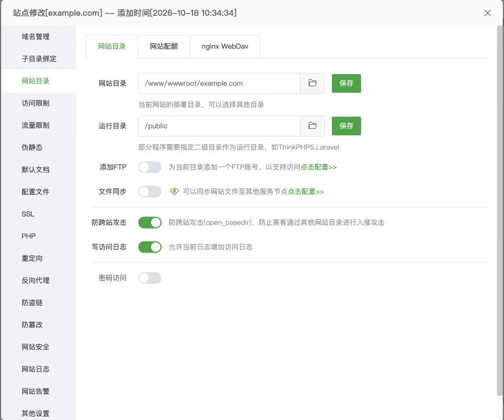Enable the 文件同步 switch
This screenshot has width=504, height=420.
pyautogui.click(x=150, y=191)
